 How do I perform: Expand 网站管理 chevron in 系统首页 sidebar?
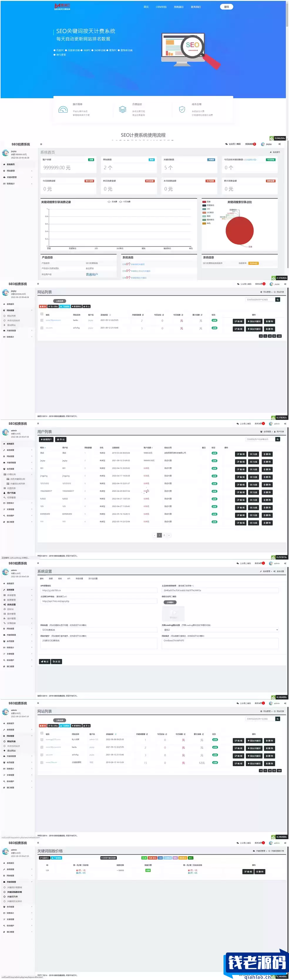(x=32, y=171)
